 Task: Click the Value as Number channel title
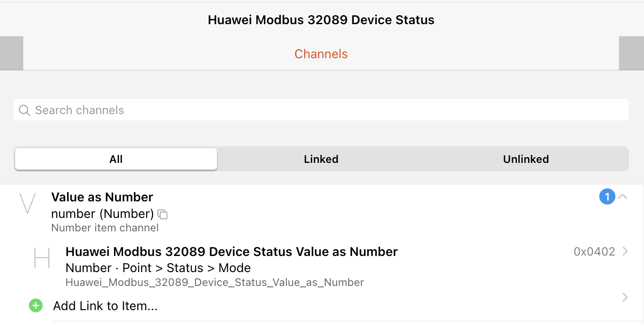click(x=102, y=197)
